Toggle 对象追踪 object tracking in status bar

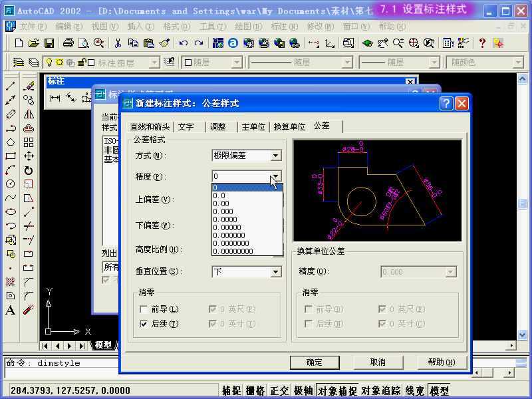coord(381,390)
